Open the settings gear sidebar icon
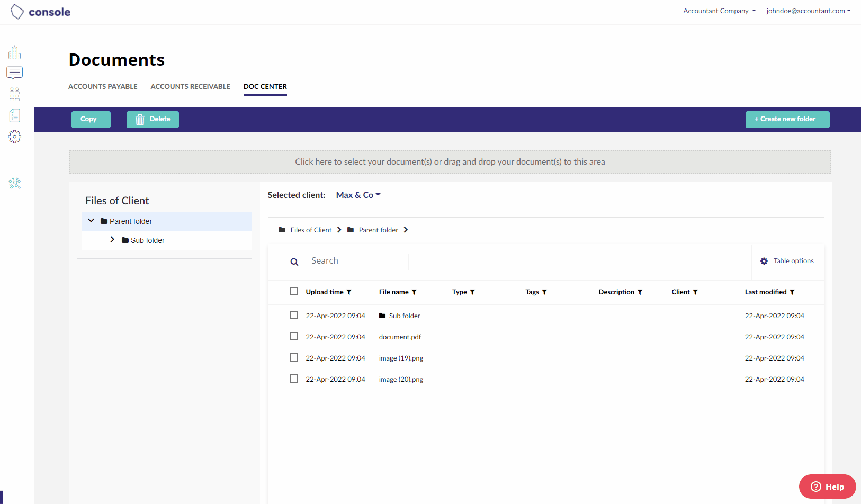Image resolution: width=861 pixels, height=504 pixels. [15, 137]
